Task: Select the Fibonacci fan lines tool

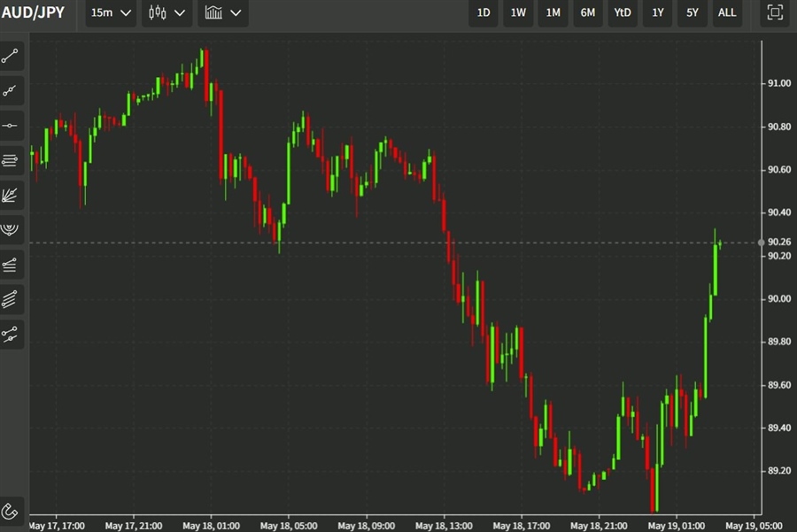Action: (12, 264)
